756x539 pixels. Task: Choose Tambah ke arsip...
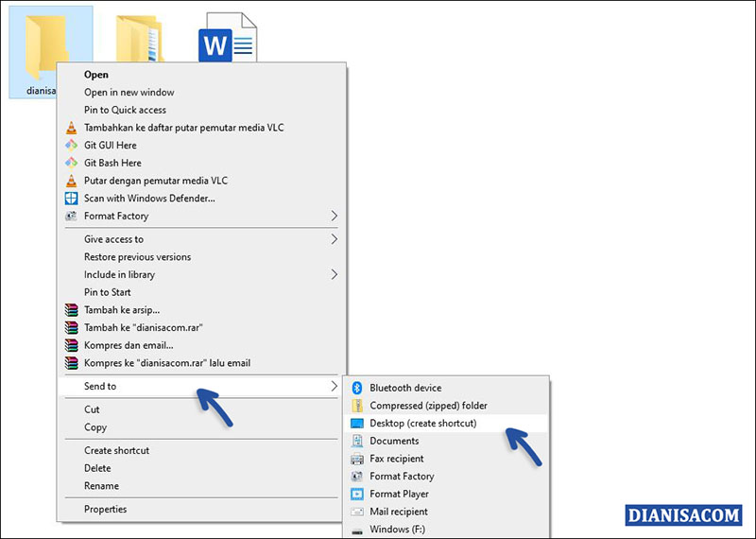click(x=201, y=310)
